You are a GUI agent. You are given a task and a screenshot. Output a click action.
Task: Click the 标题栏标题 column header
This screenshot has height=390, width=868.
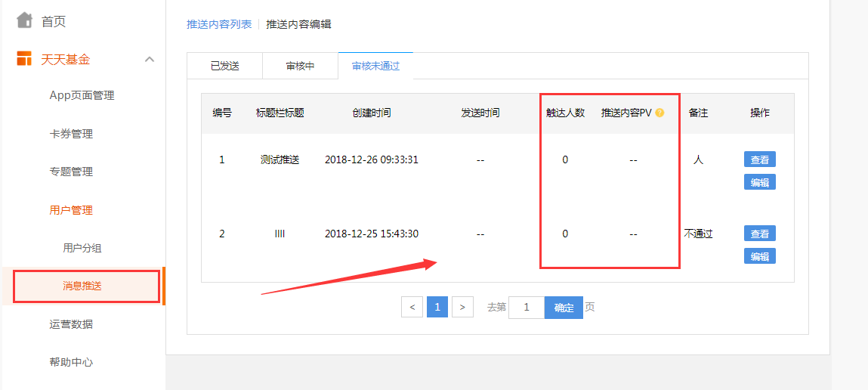[280, 113]
